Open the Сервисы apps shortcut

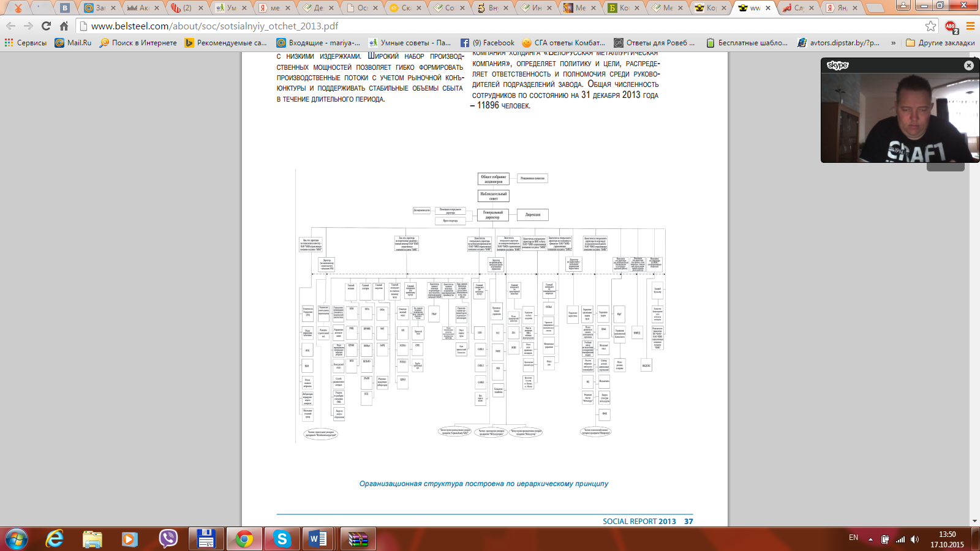[x=25, y=43]
